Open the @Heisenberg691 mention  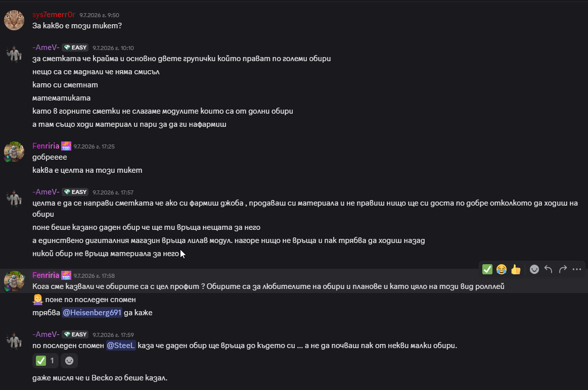[92, 312]
